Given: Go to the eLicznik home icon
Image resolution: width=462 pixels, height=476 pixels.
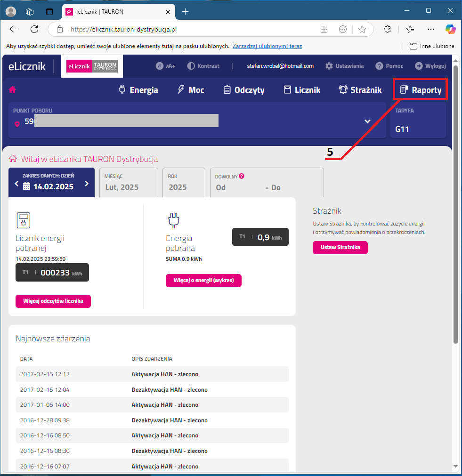Looking at the screenshot, I should tap(12, 89).
